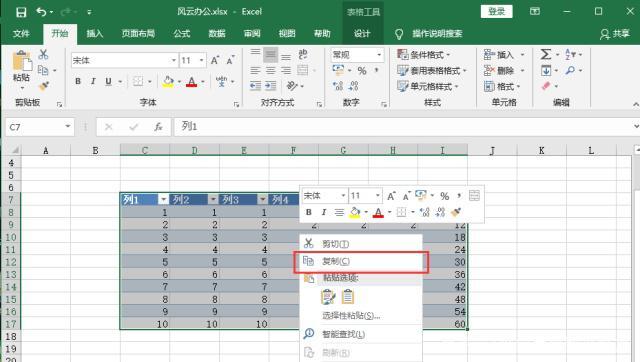This screenshot has height=362, width=640.
Task: Click the Share (共享) button
Action: click(615, 34)
